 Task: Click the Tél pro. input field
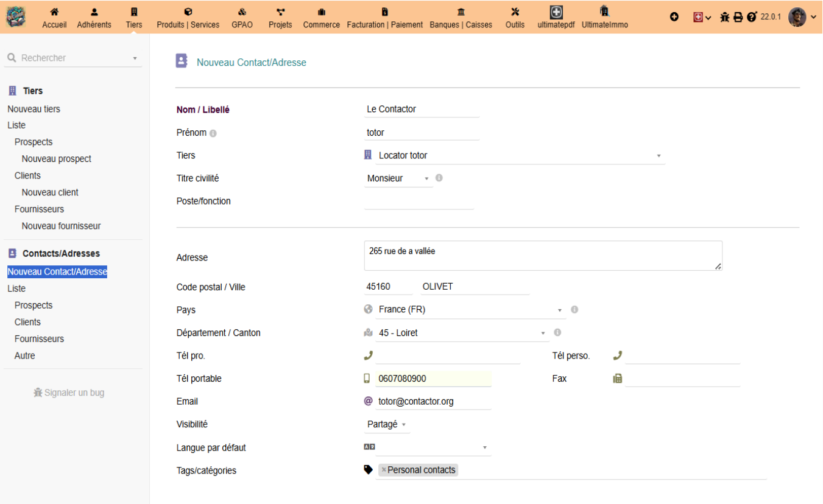click(448, 356)
